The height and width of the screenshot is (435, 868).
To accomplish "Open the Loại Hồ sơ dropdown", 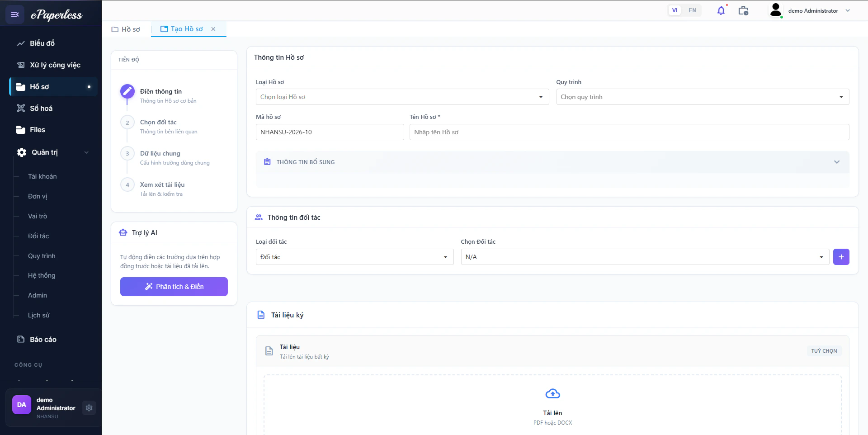I will [402, 97].
